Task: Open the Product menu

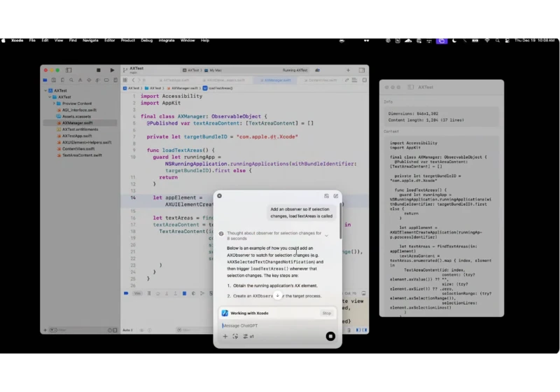Action: 128,41
